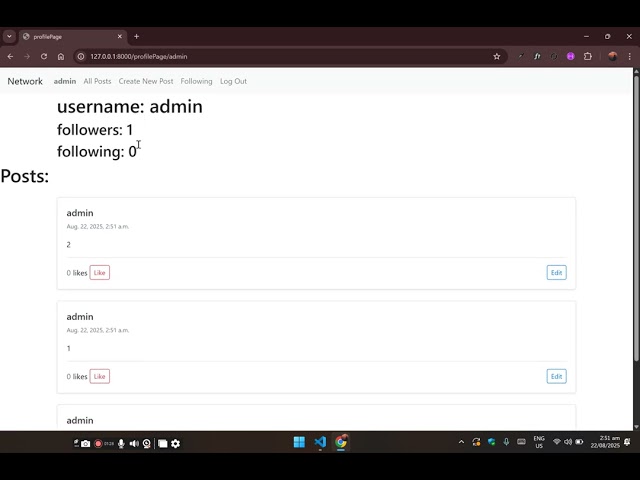Open the notifications bell icon
The width and height of the screenshot is (640, 480).
627,442
